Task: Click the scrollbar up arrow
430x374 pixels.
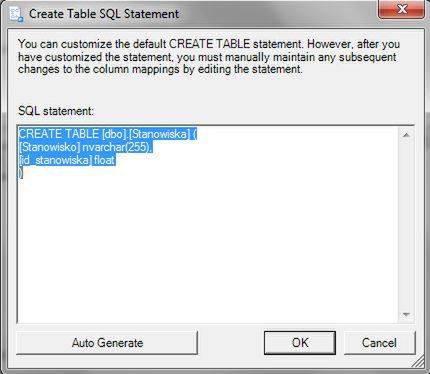Action: 406,135
